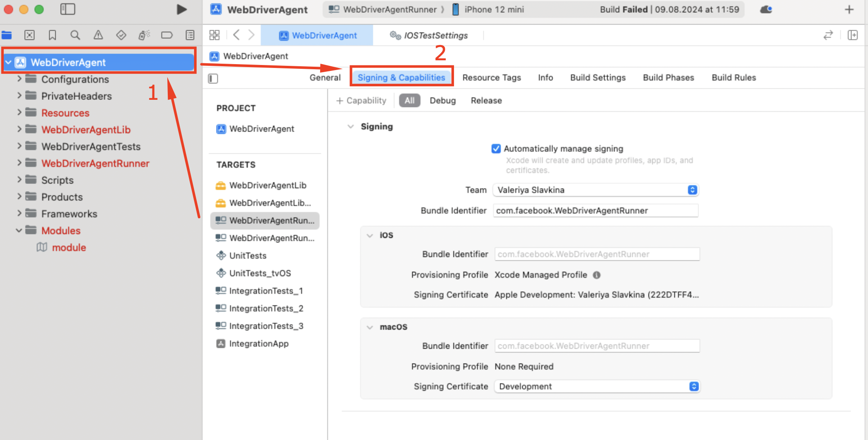The height and width of the screenshot is (440, 868).
Task: Open the Debug navigator
Action: 144,35
